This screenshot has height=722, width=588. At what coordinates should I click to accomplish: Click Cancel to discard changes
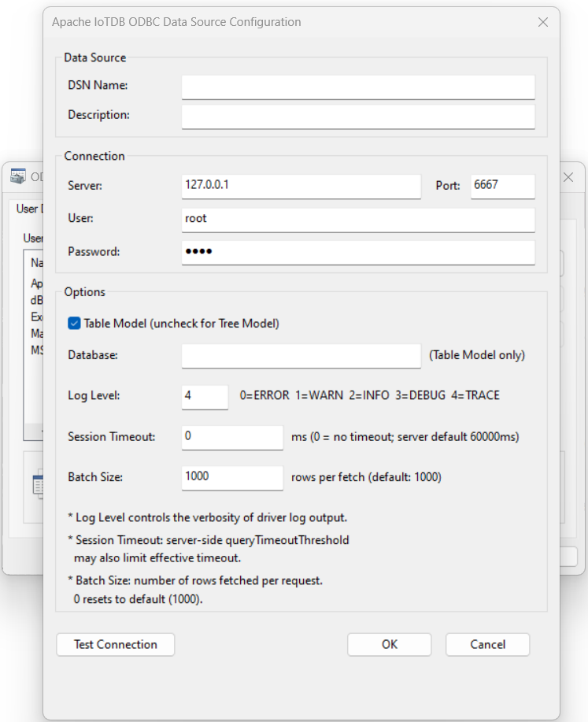tap(487, 644)
